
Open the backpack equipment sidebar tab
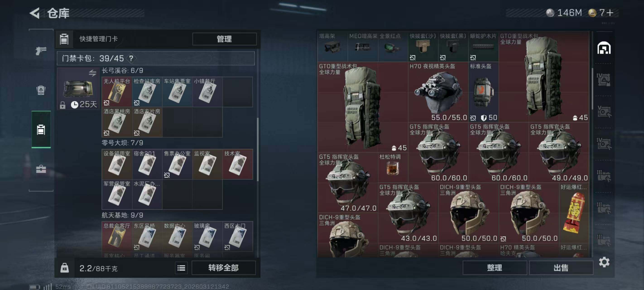[41, 90]
